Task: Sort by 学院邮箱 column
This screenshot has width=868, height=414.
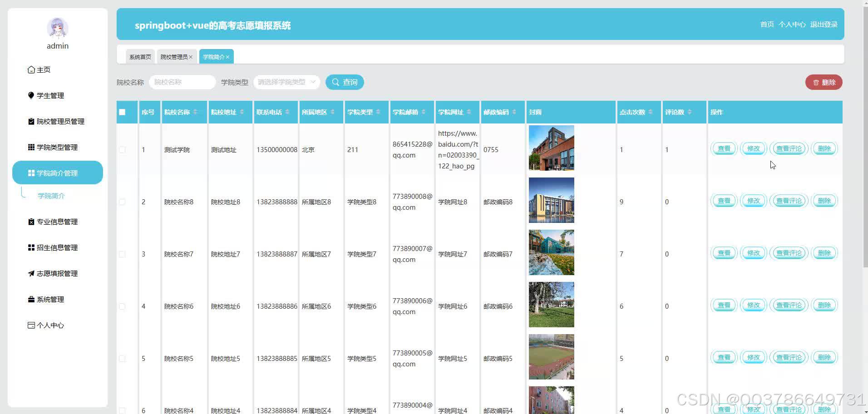Action: pyautogui.click(x=424, y=112)
